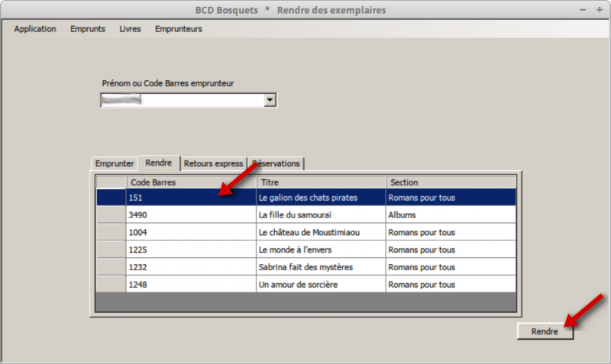Screen dimensions: 611x364
Task: Minimize the window using the title bar button
Action: [x=583, y=10]
